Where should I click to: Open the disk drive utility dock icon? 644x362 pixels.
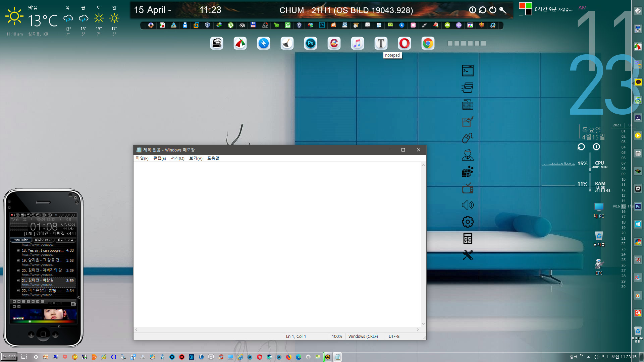click(216, 43)
